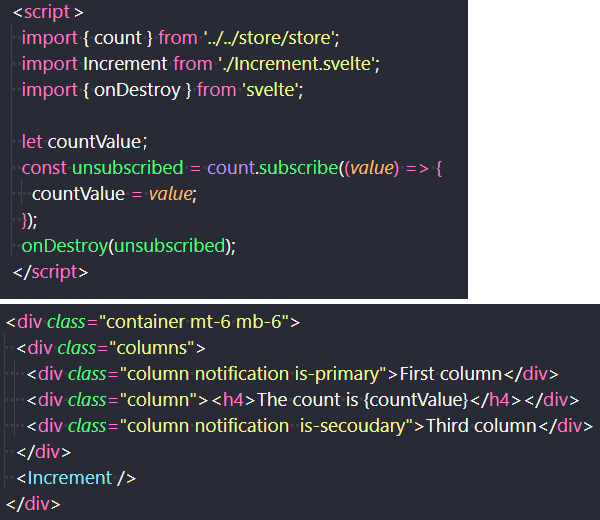
Task: Click the 'First column' text
Action: click(450, 374)
